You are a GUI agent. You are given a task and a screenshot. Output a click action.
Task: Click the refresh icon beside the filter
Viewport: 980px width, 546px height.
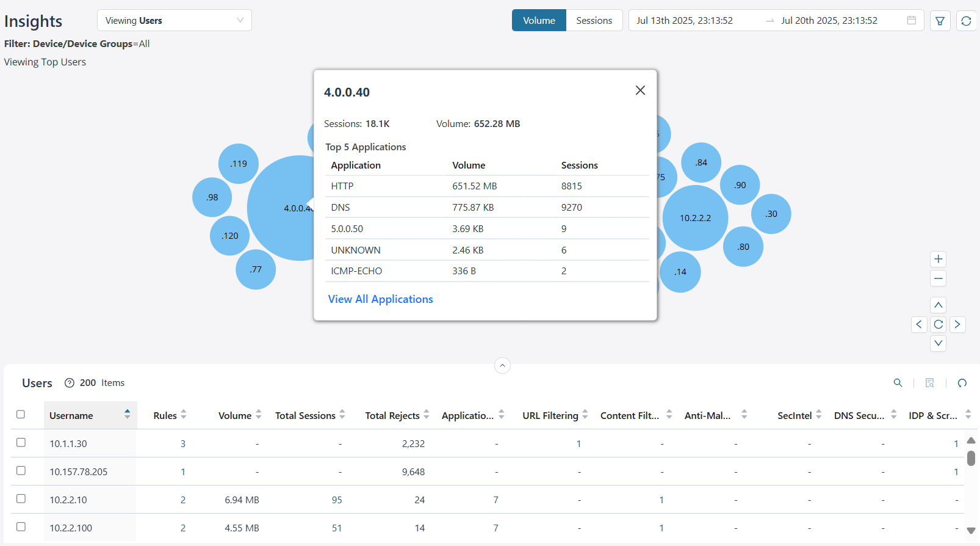(966, 21)
